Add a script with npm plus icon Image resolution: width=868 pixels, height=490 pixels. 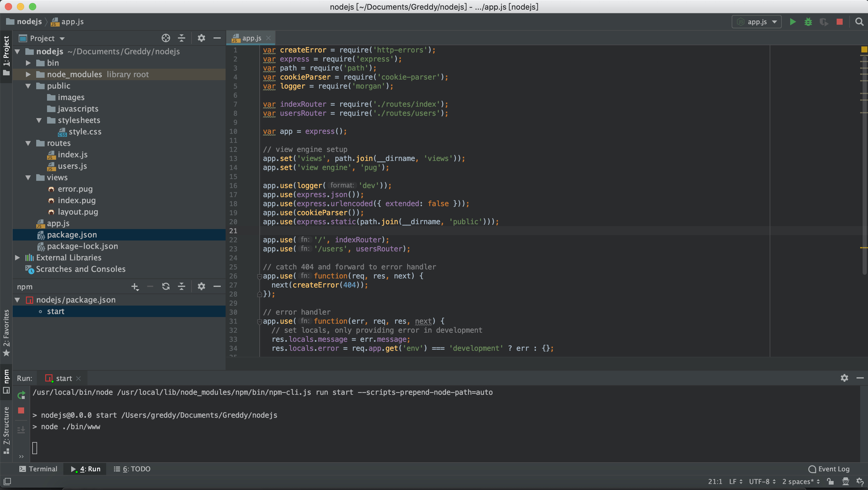pyautogui.click(x=135, y=287)
